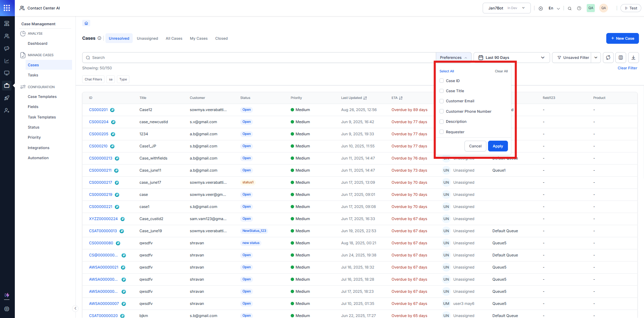
Task: Open the refresh/reload cases icon
Action: coord(608,58)
